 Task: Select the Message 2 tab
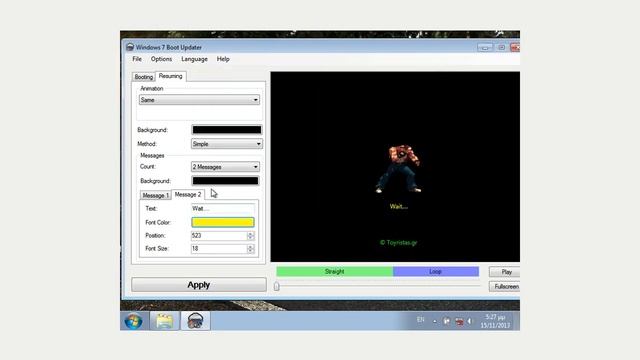click(188, 195)
